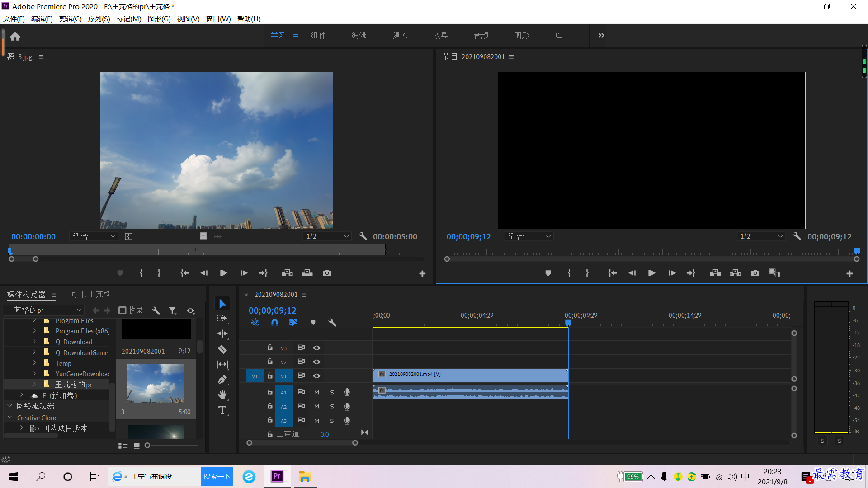Toggle V2 track visibility eye icon
868x488 pixels.
[x=316, y=361]
